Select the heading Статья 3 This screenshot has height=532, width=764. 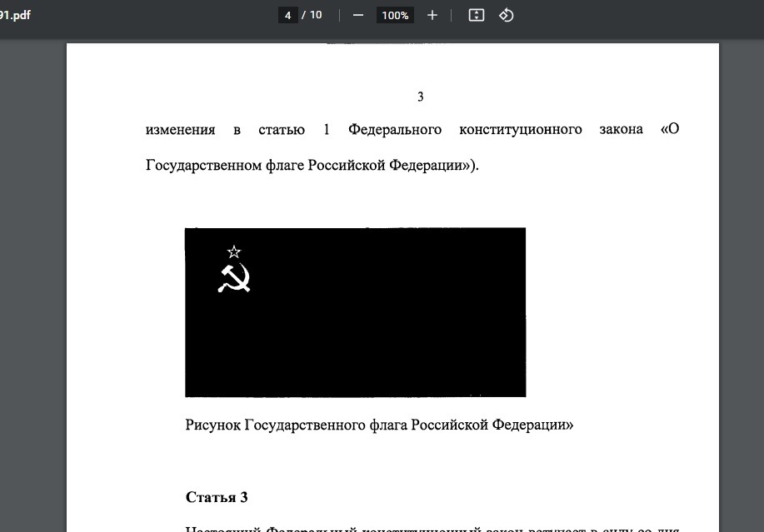pos(216,496)
